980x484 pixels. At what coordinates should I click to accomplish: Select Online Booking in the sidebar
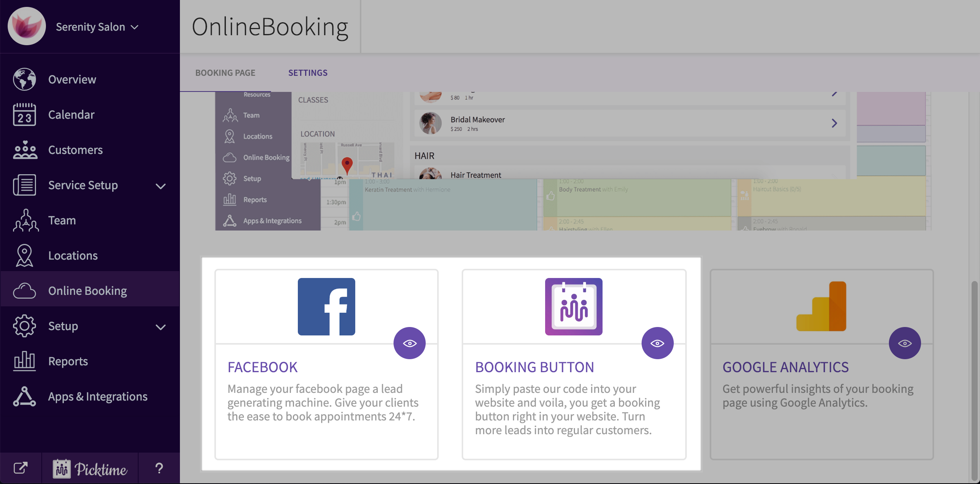coord(87,291)
